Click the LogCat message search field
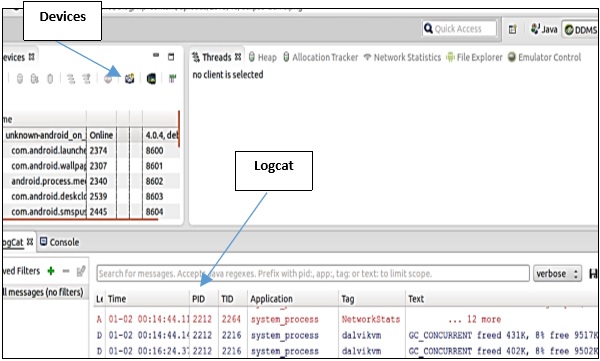Viewport: 600px width, 361px height. 313,273
